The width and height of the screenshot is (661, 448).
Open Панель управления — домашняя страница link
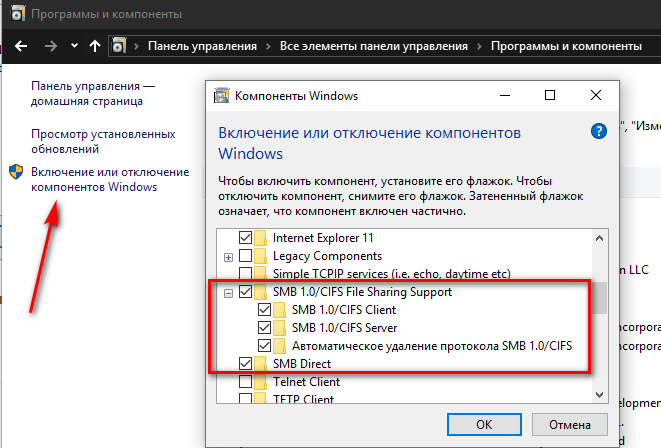tap(93, 94)
